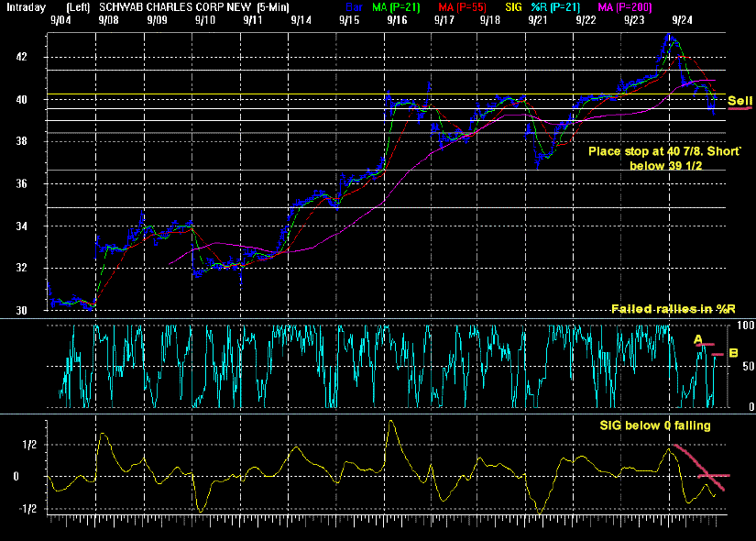Image resolution: width=756 pixels, height=541 pixels.
Task: Click the 40 price axis label
Action: pyautogui.click(x=21, y=100)
